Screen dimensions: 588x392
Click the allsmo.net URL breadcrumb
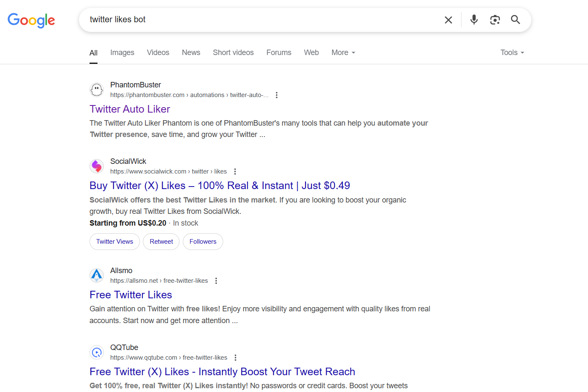coord(159,281)
